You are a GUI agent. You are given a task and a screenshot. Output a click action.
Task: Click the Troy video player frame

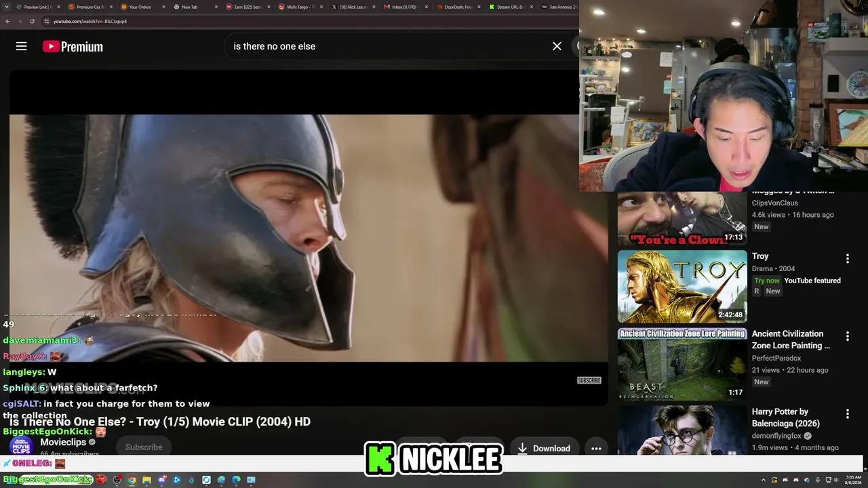309,237
